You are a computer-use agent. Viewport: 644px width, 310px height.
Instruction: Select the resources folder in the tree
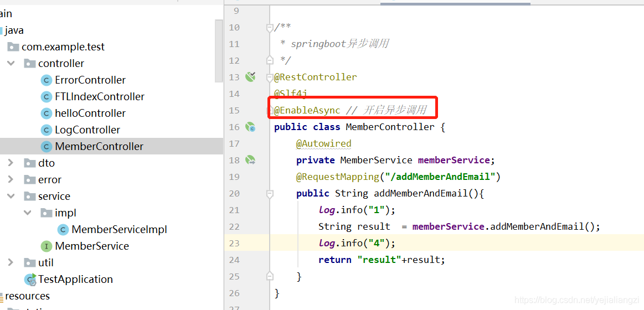tap(27, 296)
